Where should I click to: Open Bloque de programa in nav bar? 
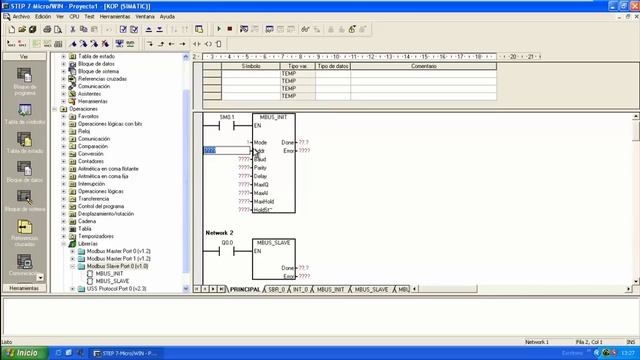(24, 81)
